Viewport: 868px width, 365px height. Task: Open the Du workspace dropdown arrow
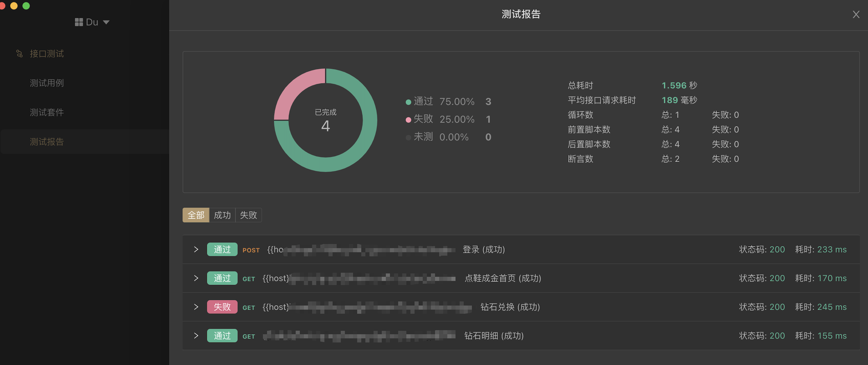click(x=106, y=22)
